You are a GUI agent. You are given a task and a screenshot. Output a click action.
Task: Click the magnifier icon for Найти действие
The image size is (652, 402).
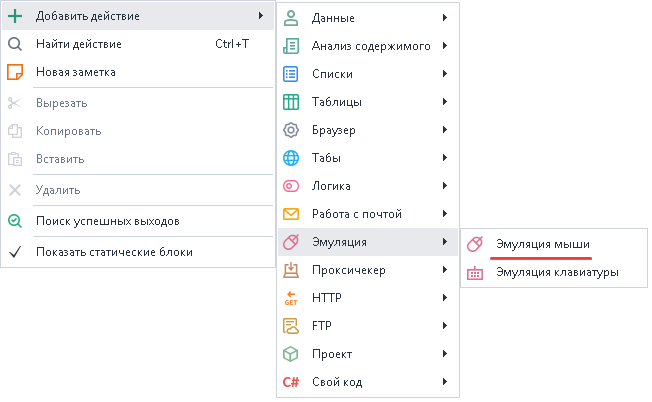(15, 44)
